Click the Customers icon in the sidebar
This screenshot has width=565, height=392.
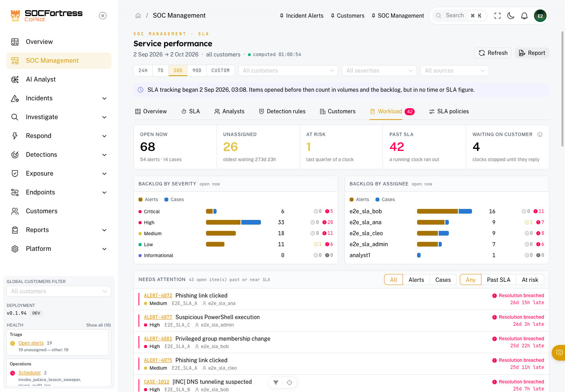click(x=15, y=211)
